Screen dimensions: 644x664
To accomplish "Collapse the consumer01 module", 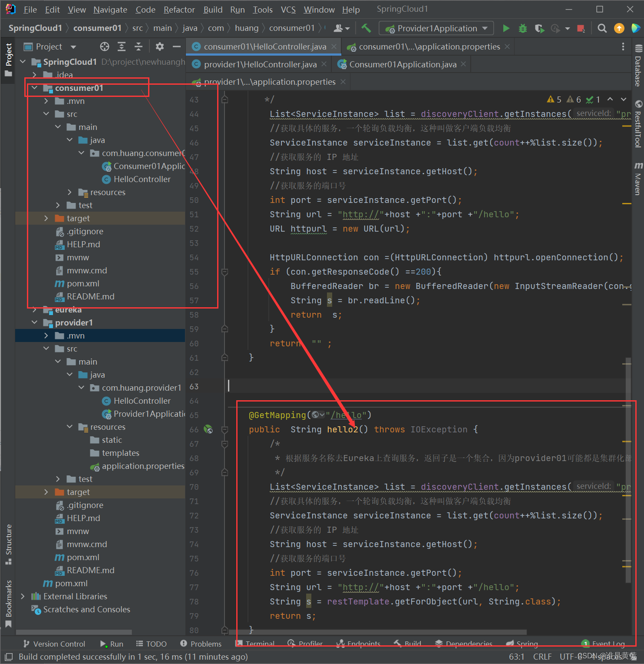I will pos(34,88).
